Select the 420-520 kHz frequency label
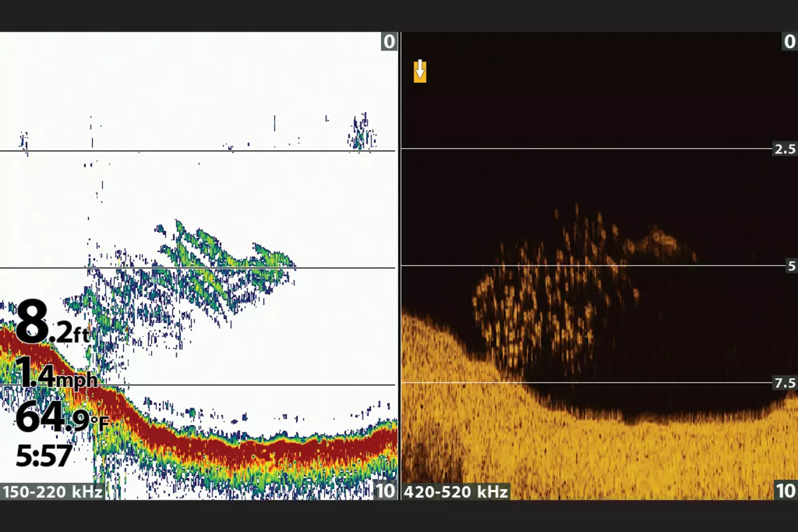This screenshot has height=532, width=798. click(456, 492)
